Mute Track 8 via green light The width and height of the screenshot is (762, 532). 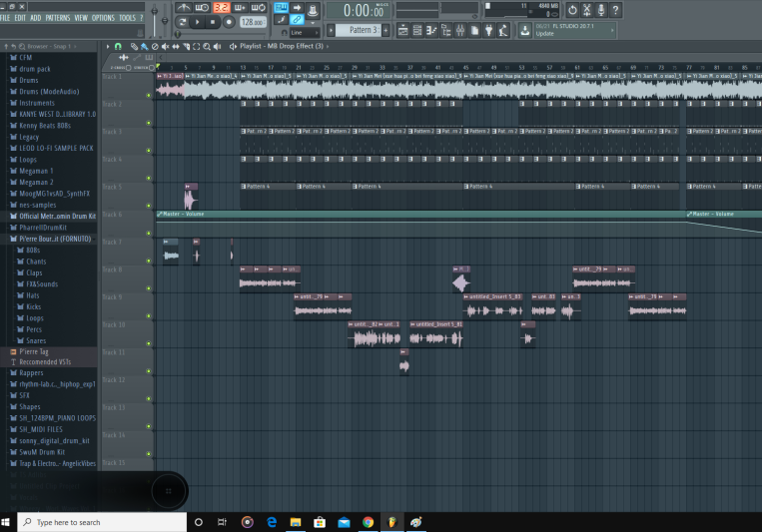click(x=149, y=288)
